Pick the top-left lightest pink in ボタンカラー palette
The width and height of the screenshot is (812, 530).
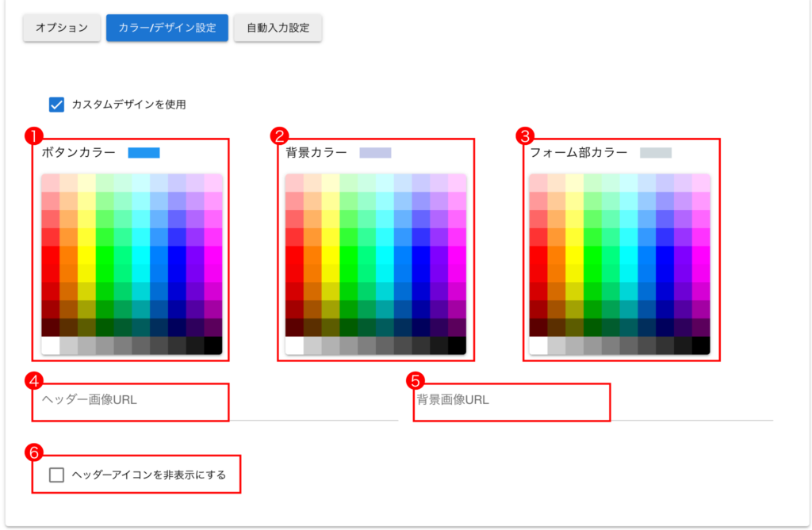(50, 182)
